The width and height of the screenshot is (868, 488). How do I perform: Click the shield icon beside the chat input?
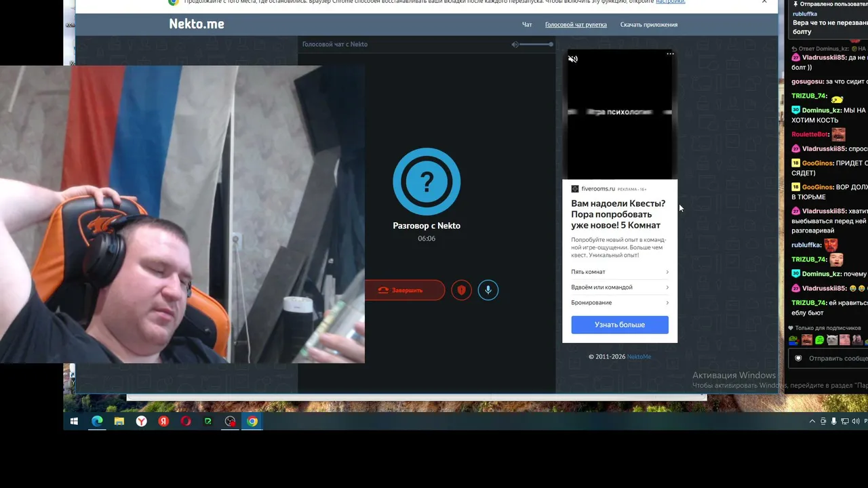click(798, 359)
